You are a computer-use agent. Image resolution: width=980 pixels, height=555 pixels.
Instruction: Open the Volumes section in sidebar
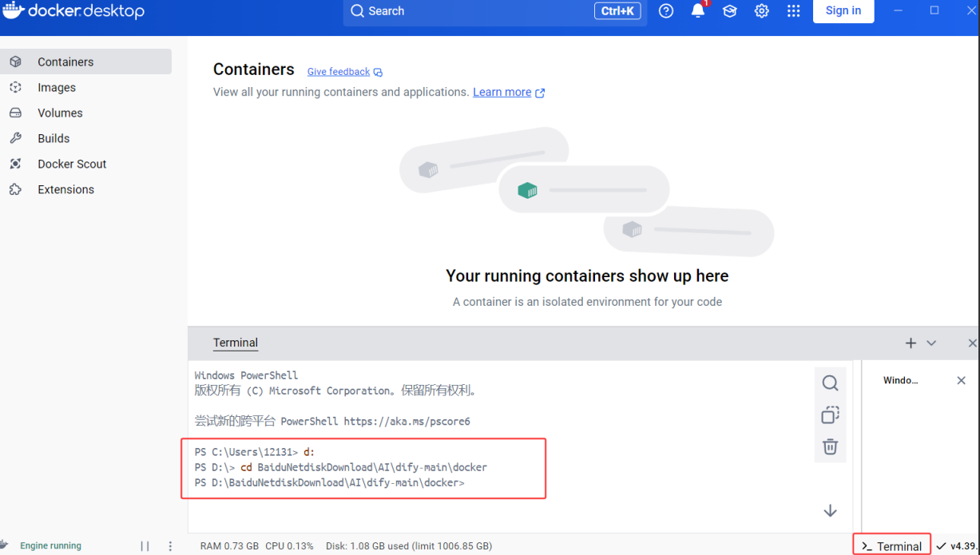click(85, 113)
